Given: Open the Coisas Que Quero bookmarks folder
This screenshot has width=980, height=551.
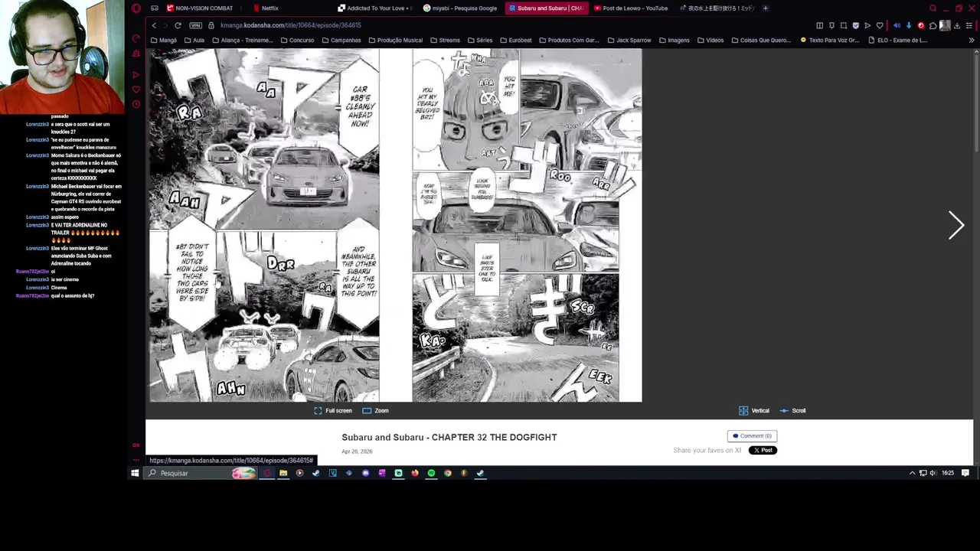Looking at the screenshot, I should (x=761, y=40).
